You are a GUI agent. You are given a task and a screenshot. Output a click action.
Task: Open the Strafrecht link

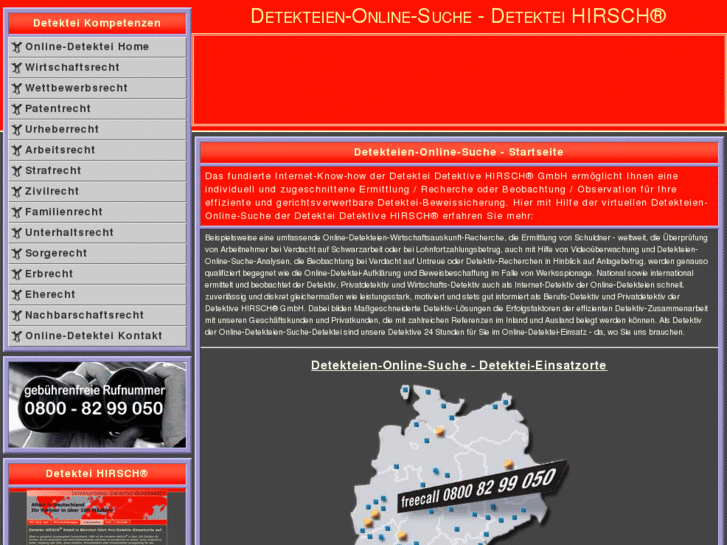coord(97,171)
